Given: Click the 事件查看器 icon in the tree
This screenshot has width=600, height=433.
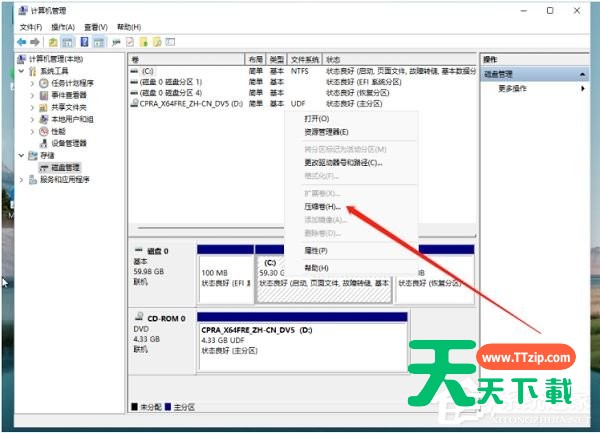Looking at the screenshot, I should click(44, 95).
